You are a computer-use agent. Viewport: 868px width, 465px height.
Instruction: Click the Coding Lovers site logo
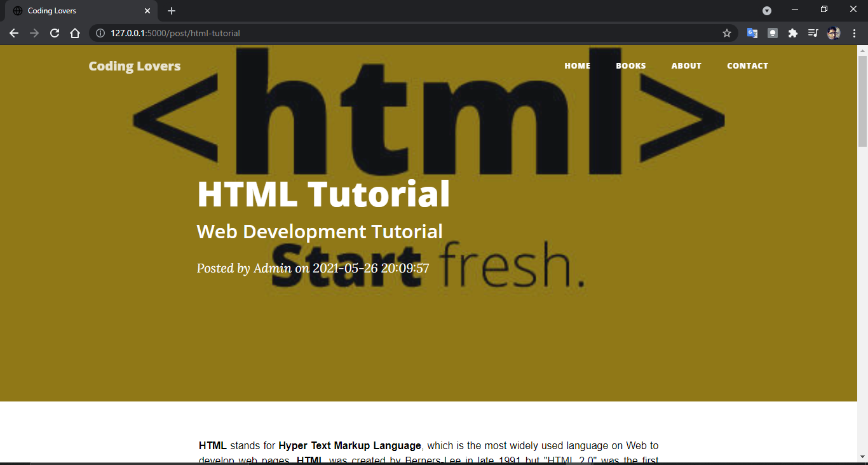tap(134, 65)
